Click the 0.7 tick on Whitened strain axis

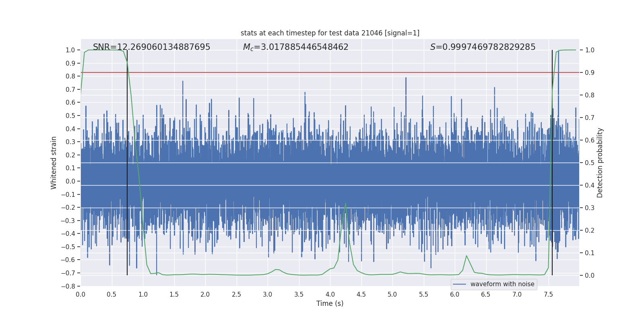coord(70,89)
